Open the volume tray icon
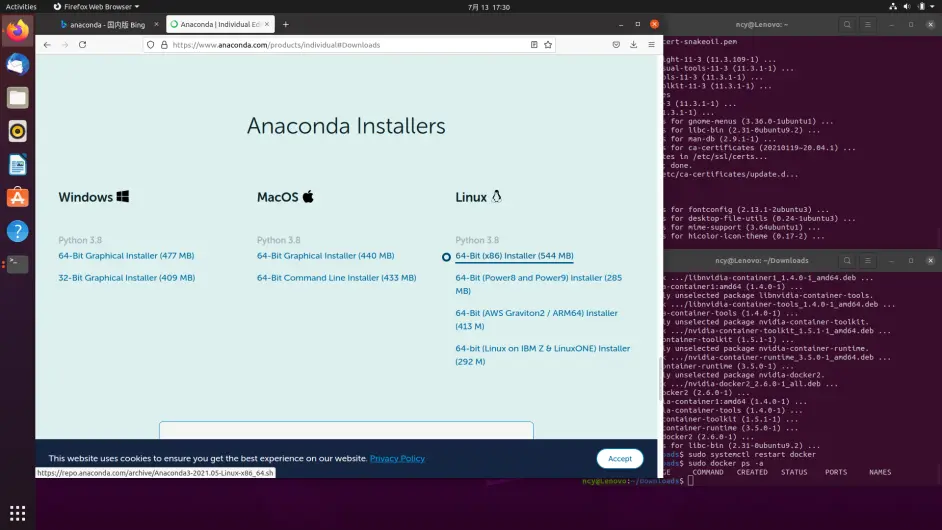 click(907, 7)
